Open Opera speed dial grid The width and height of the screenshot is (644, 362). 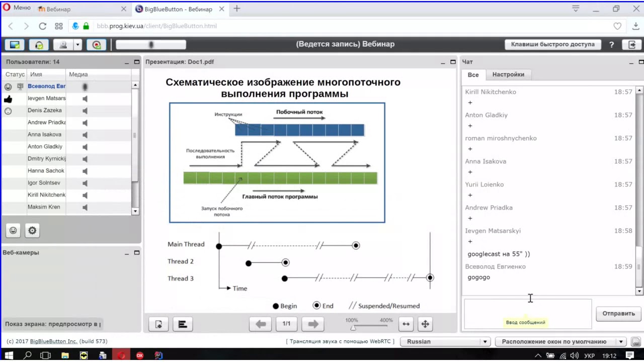pyautogui.click(x=59, y=26)
